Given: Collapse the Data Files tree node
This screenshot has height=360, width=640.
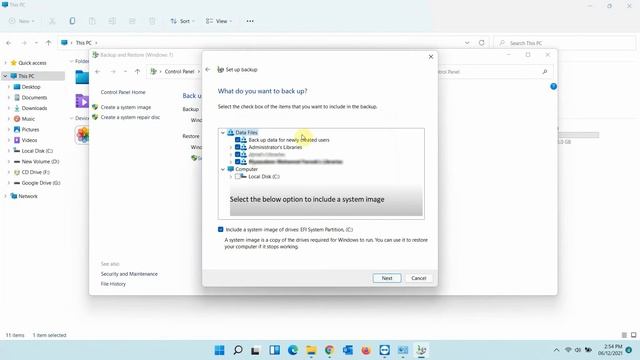Looking at the screenshot, I should tap(223, 133).
